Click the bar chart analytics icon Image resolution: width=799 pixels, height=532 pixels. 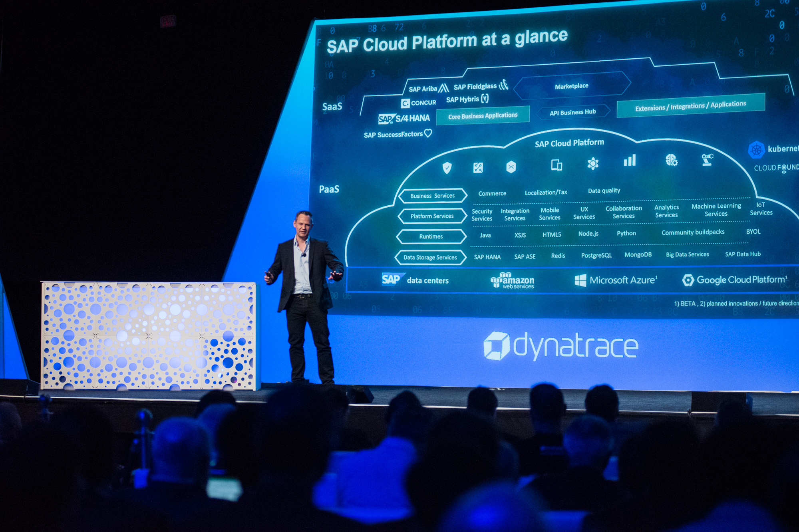[x=630, y=161]
